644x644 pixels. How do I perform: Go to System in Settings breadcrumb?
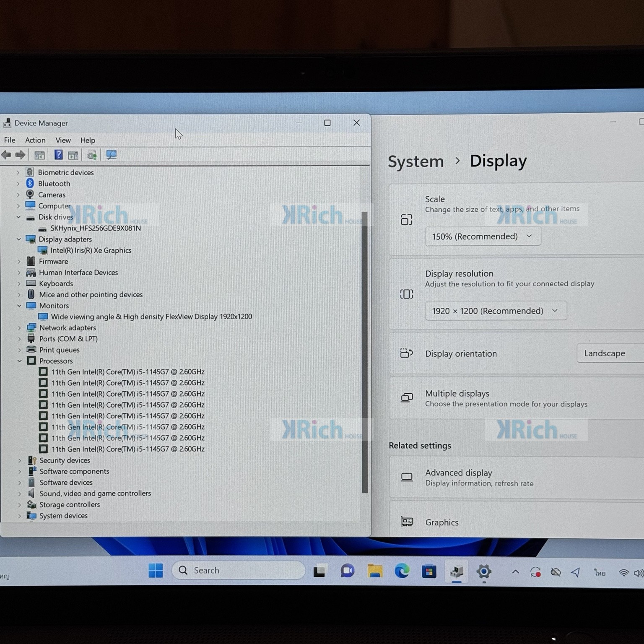click(415, 161)
